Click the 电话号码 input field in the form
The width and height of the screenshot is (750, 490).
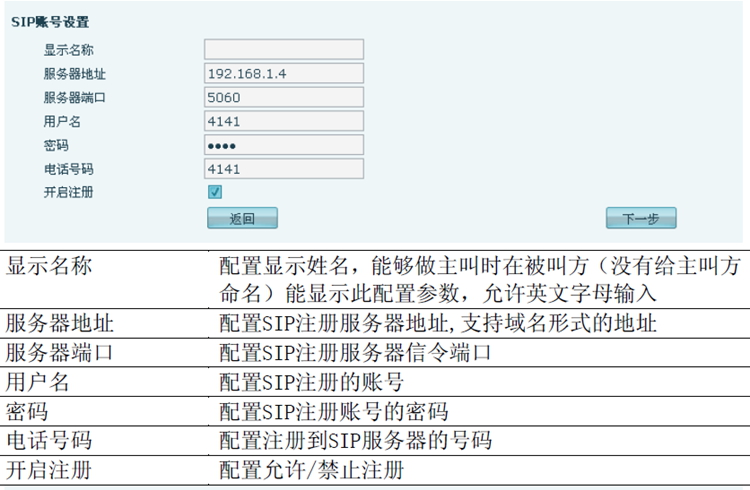[283, 169]
